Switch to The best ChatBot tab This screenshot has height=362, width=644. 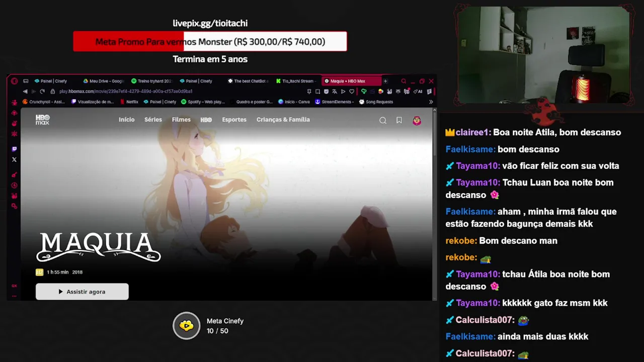click(248, 81)
